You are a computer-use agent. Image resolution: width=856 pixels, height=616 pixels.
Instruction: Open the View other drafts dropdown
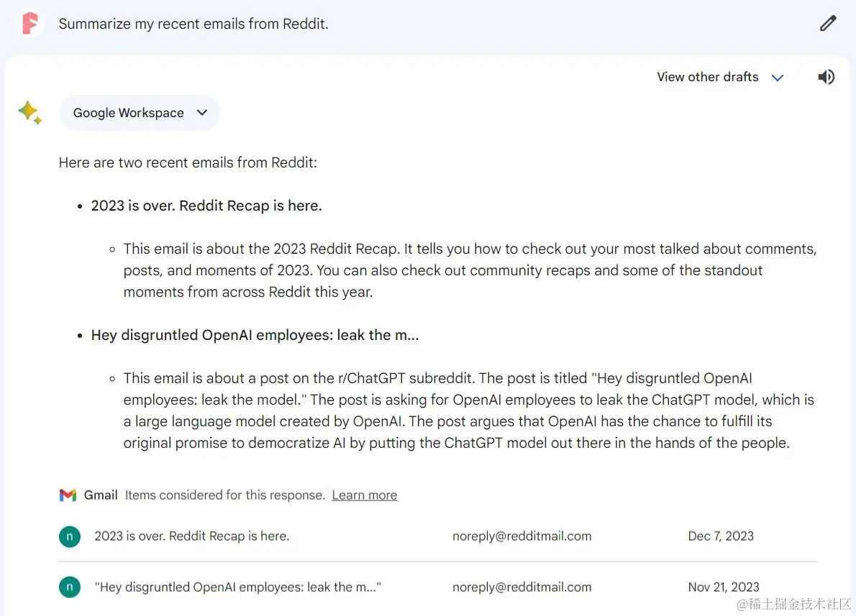pyautogui.click(x=719, y=77)
